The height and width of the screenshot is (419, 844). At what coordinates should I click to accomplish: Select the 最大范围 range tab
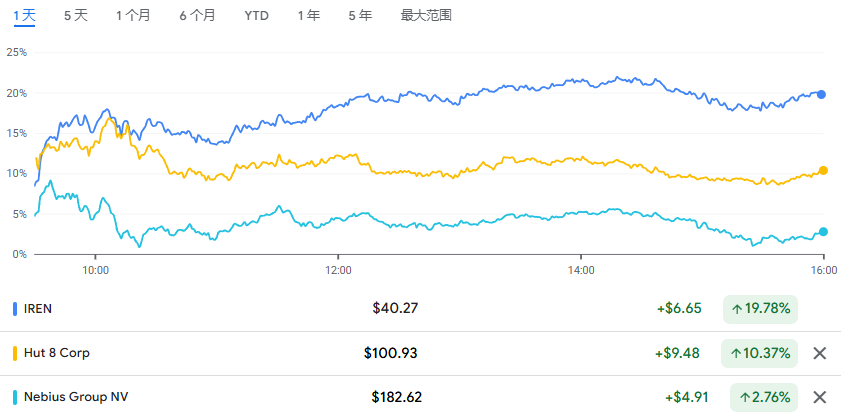[426, 16]
